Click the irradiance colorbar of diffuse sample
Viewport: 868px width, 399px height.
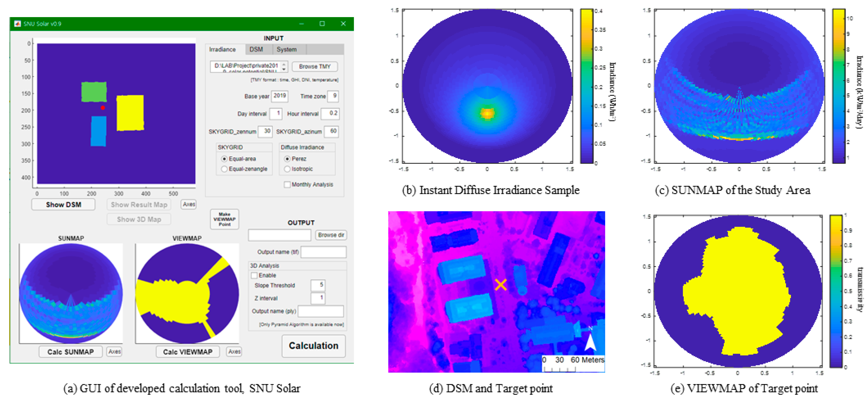click(x=586, y=86)
